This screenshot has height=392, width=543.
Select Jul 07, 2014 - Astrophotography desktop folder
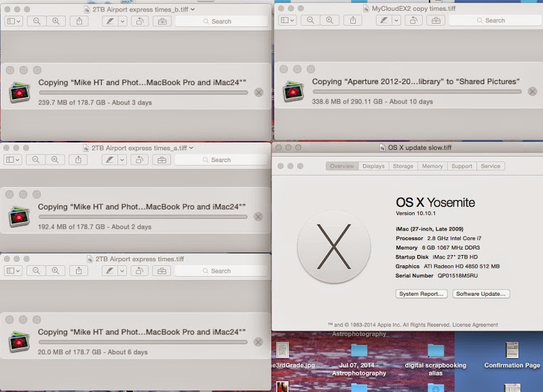point(359,360)
